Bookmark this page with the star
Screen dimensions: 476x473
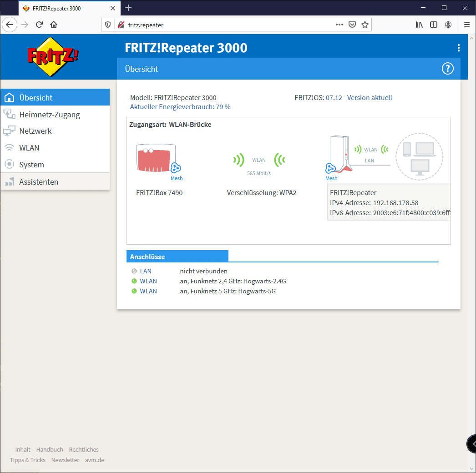pyautogui.click(x=365, y=25)
